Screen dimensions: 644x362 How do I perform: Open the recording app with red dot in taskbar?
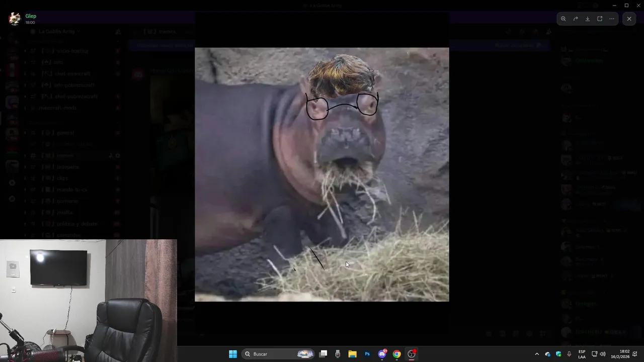tap(412, 354)
